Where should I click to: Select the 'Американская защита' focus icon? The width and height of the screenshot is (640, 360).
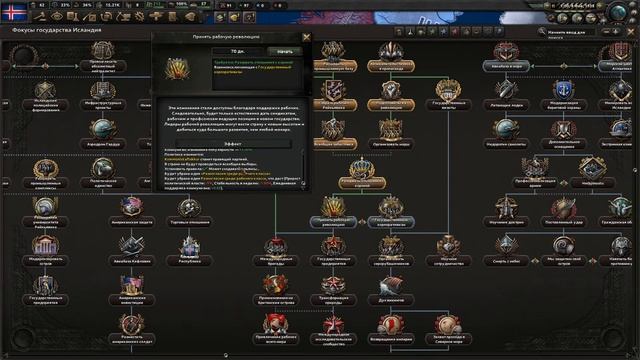pos(131,207)
